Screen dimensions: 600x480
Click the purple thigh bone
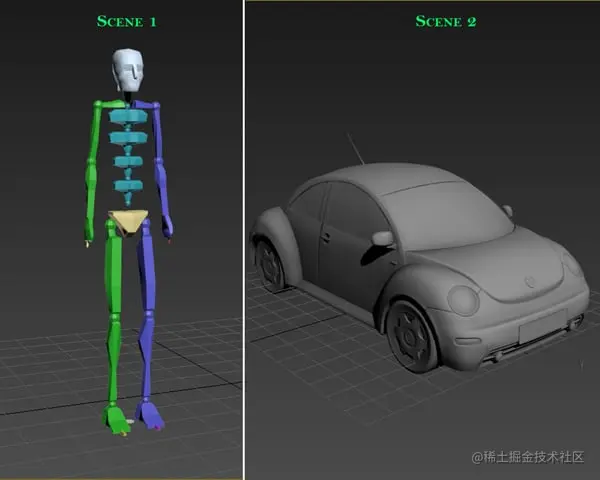tap(147, 268)
